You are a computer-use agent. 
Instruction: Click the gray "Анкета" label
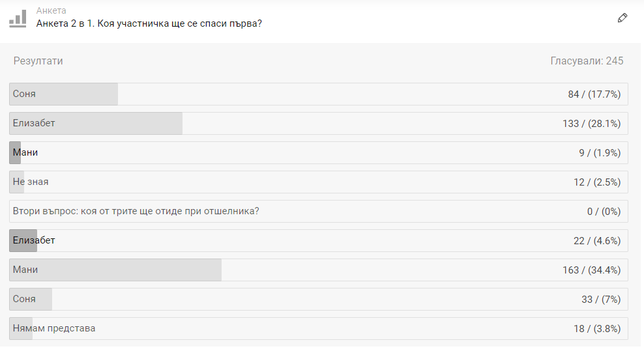(x=51, y=10)
